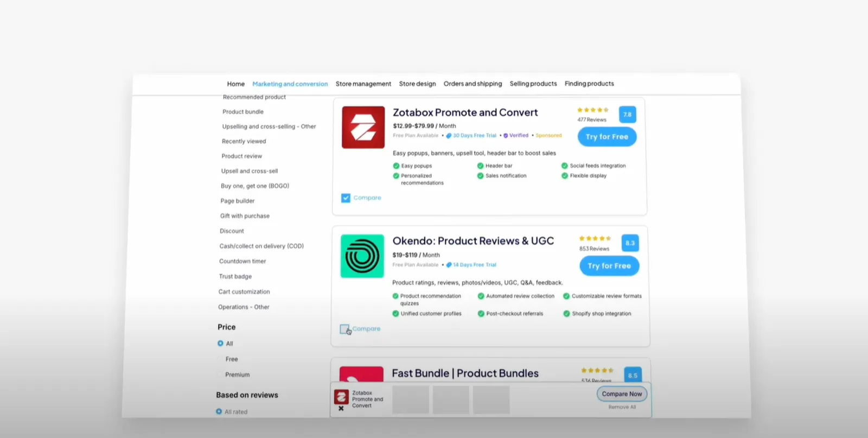The width and height of the screenshot is (868, 438).
Task: Open Store management tab
Action: click(x=363, y=84)
